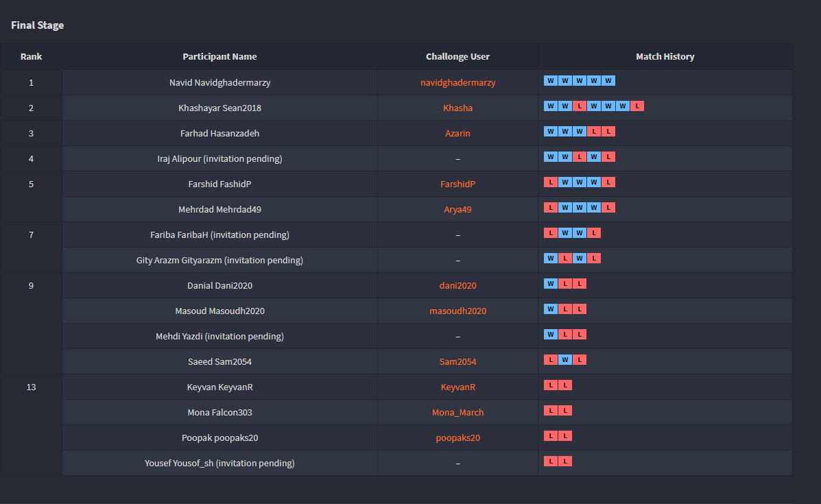Select the Iraj Alipour participant name cell
Viewport: 821px width, 504px height.
[219, 158]
